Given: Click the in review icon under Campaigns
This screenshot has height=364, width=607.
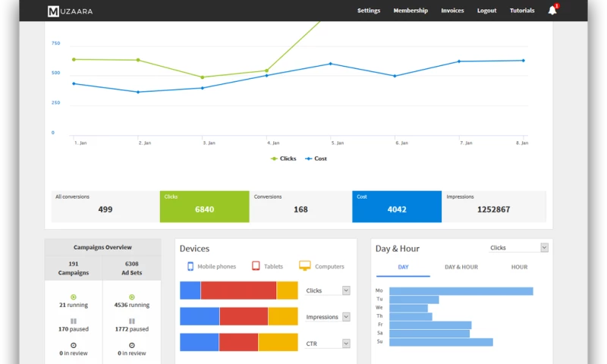Looking at the screenshot, I should [x=74, y=344].
